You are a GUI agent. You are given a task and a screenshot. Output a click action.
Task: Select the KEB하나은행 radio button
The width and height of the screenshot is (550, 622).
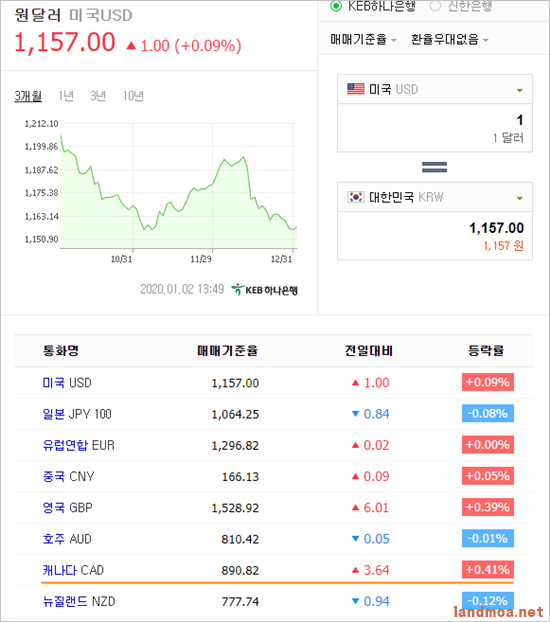pyautogui.click(x=336, y=6)
